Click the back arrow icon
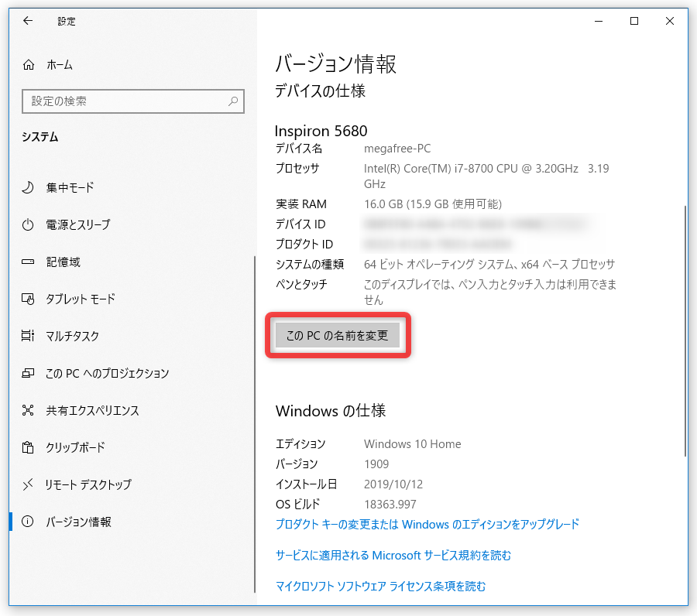697x616 pixels. [x=28, y=21]
